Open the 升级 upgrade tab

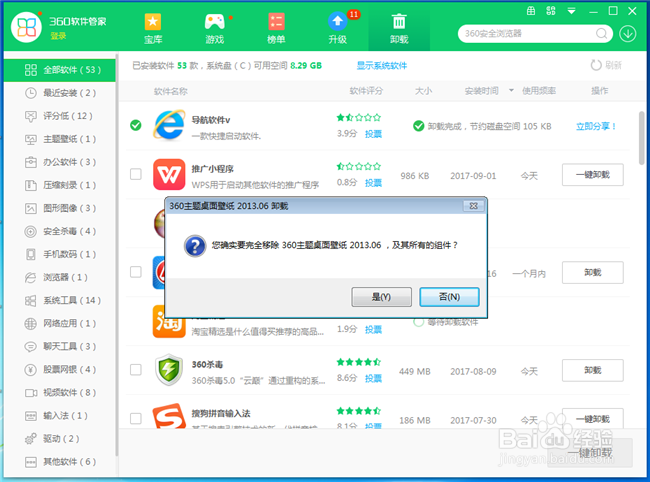point(337,28)
